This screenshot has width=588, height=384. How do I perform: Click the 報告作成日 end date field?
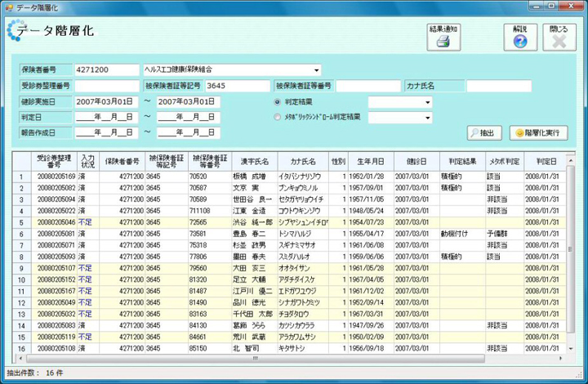[x=189, y=132]
